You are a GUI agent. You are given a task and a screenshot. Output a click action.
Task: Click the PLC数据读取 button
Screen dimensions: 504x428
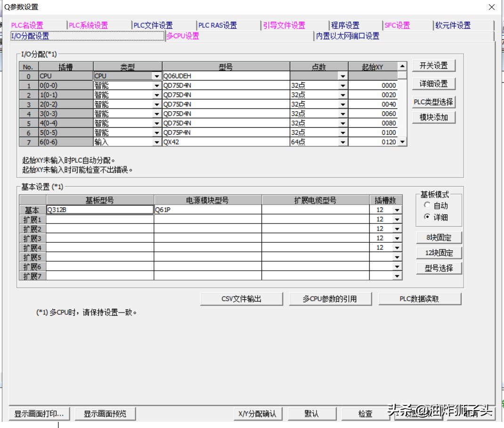click(419, 299)
